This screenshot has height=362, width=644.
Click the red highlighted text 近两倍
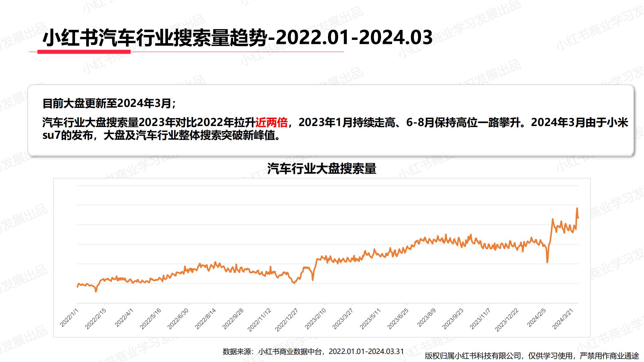[272, 122]
